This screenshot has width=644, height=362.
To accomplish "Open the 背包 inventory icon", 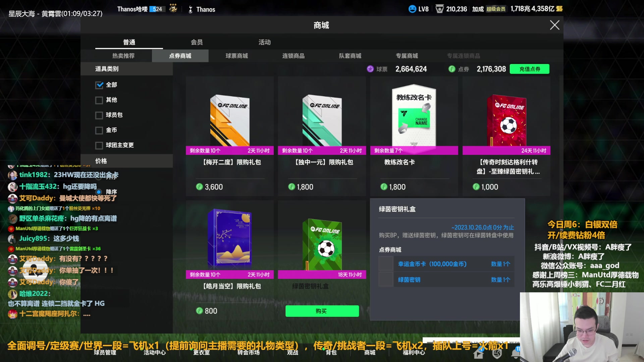I will [331, 353].
